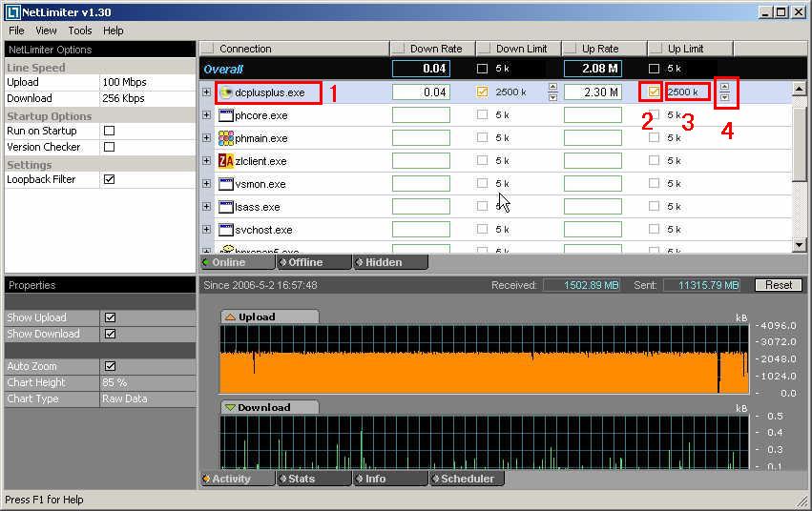Viewport: 812px width, 511px height.
Task: Switch to the Activity tab
Action: pyautogui.click(x=238, y=479)
